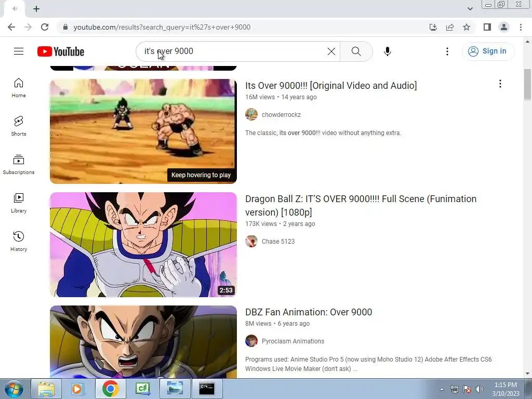The height and width of the screenshot is (399, 532).
Task: Open the picture app on the taskbar
Action: tap(175, 389)
